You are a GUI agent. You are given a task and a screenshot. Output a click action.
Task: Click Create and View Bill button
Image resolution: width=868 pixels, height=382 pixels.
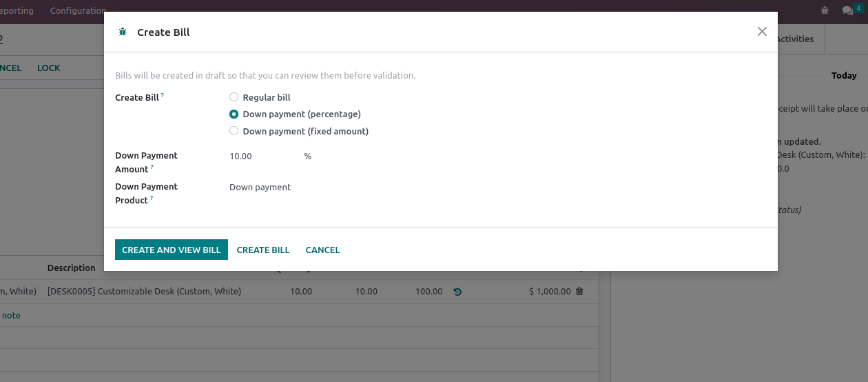pyautogui.click(x=172, y=250)
